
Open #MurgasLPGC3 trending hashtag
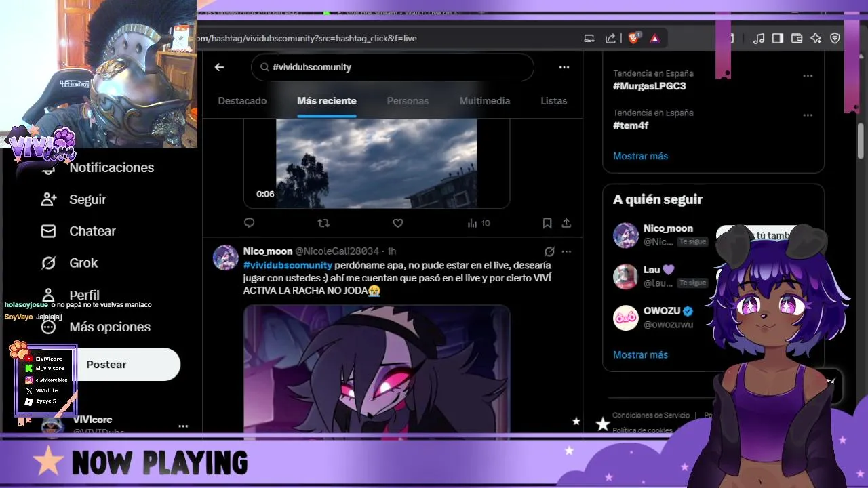click(650, 86)
